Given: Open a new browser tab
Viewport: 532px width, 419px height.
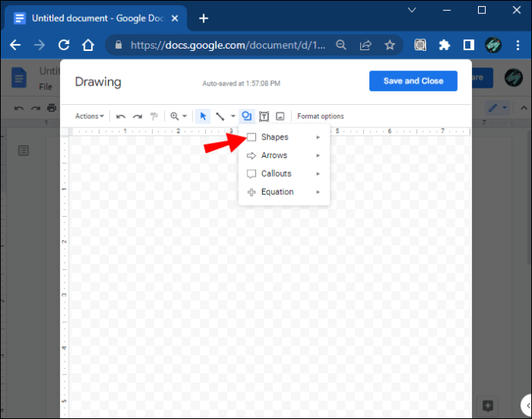Looking at the screenshot, I should pyautogui.click(x=204, y=19).
